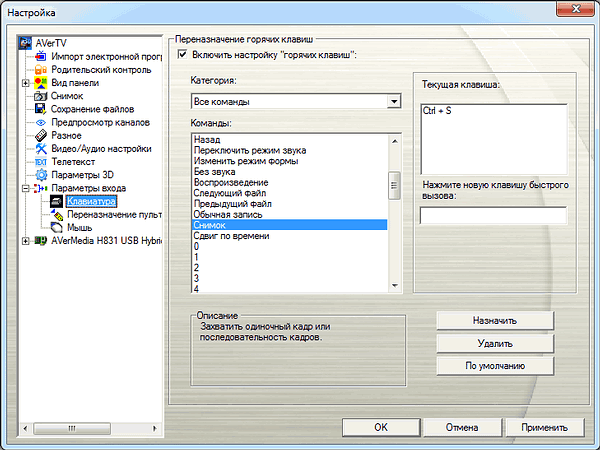Click the Сохранение файлов floppy icon
The image size is (600, 450).
point(41,109)
